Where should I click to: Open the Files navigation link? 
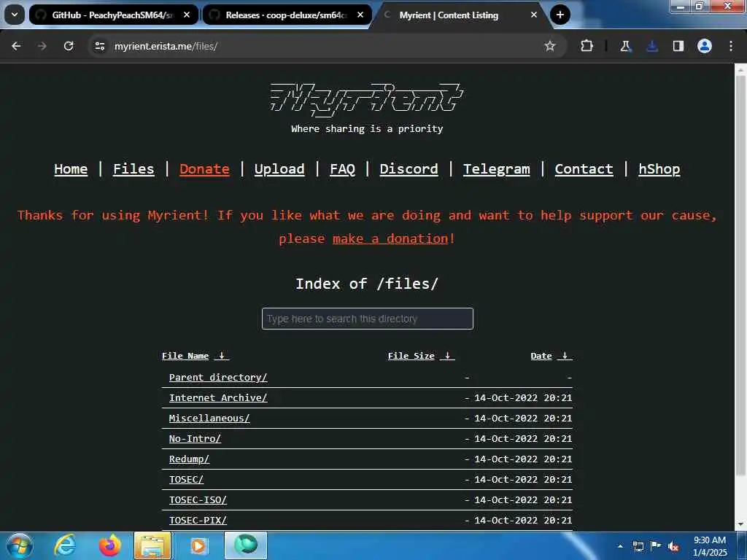[x=133, y=169]
